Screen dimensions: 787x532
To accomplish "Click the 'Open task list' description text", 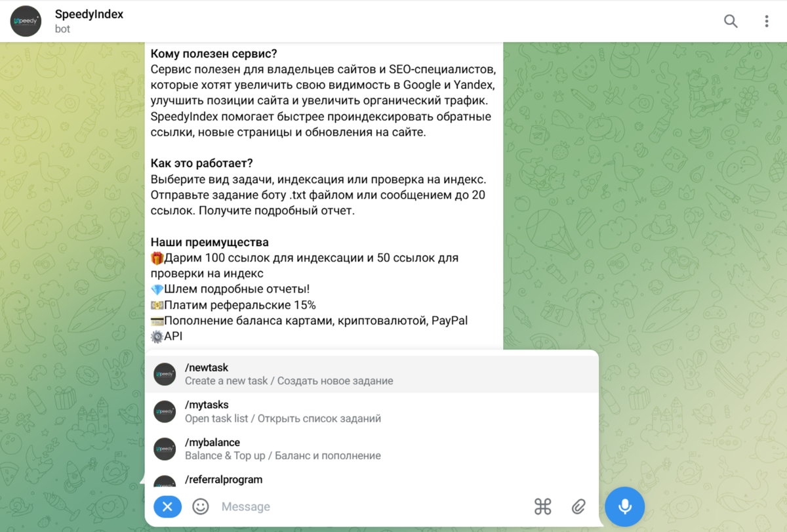I will coord(217,419).
